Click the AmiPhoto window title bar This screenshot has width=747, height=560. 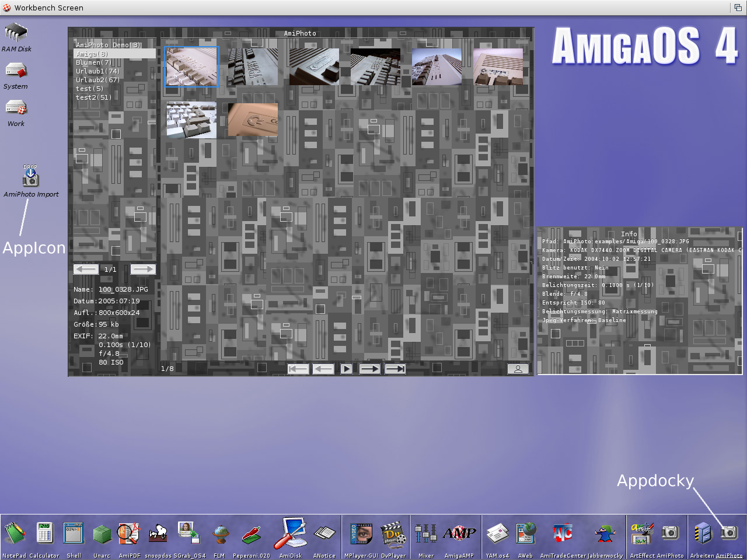click(x=301, y=33)
